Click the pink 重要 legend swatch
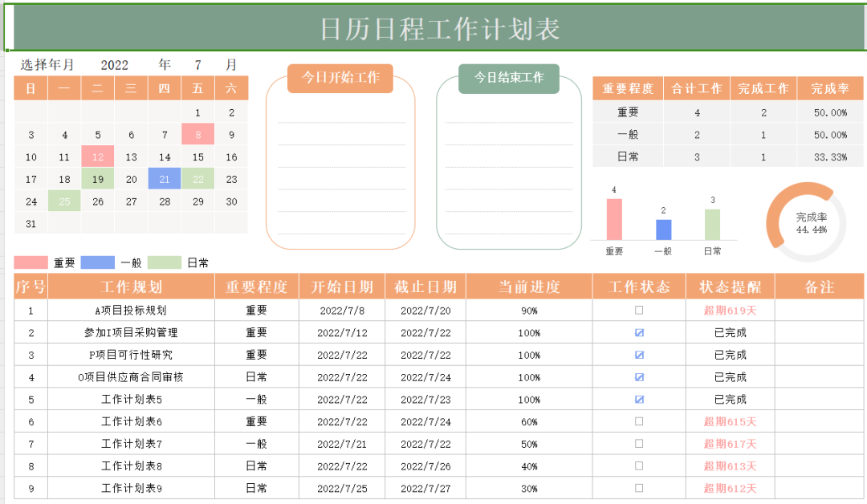867x504 pixels. (x=31, y=262)
